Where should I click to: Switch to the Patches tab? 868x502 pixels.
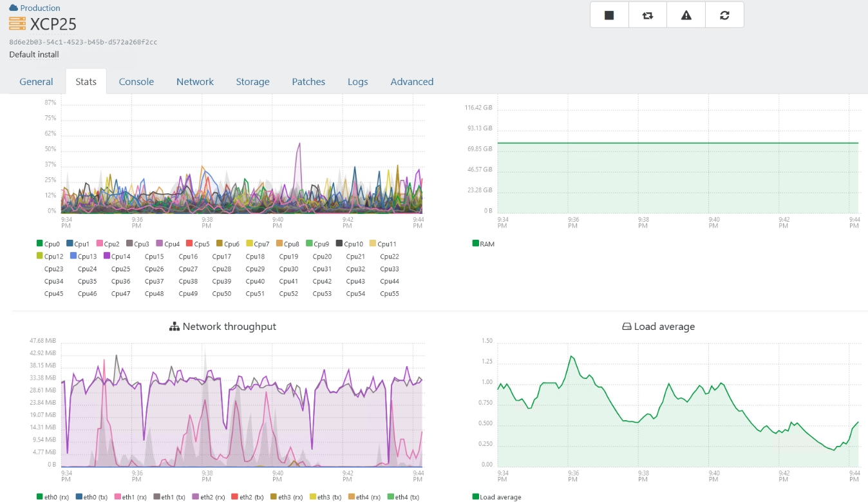coord(308,82)
